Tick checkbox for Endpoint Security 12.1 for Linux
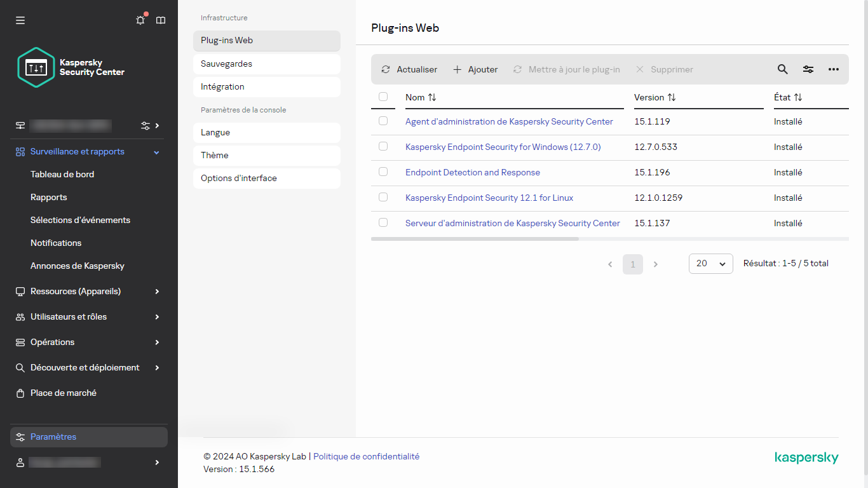 (x=383, y=197)
